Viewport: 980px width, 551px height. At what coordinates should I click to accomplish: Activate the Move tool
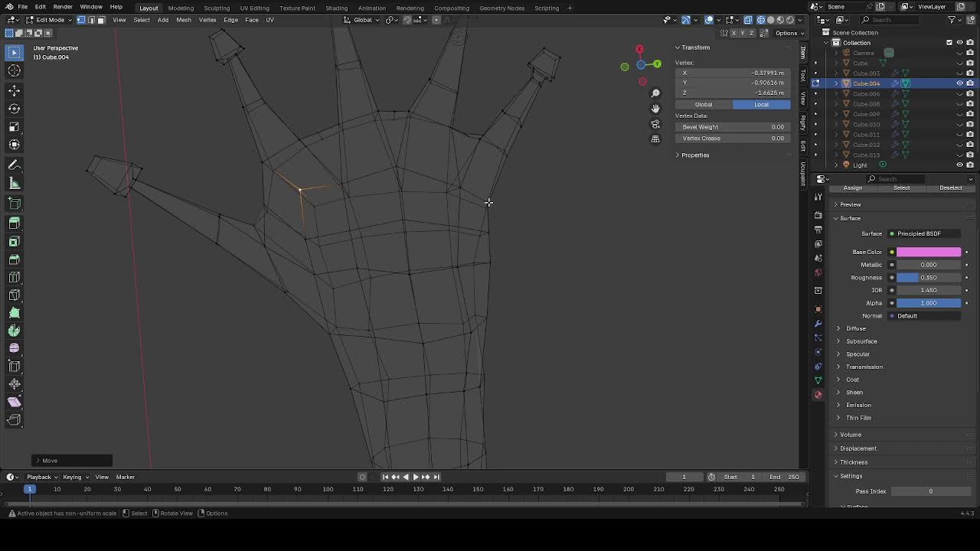tap(14, 91)
